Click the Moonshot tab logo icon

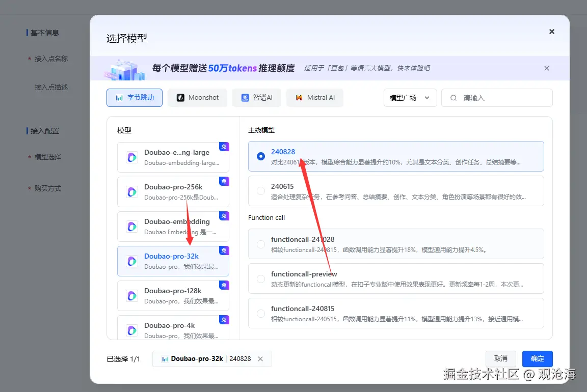[x=180, y=98]
